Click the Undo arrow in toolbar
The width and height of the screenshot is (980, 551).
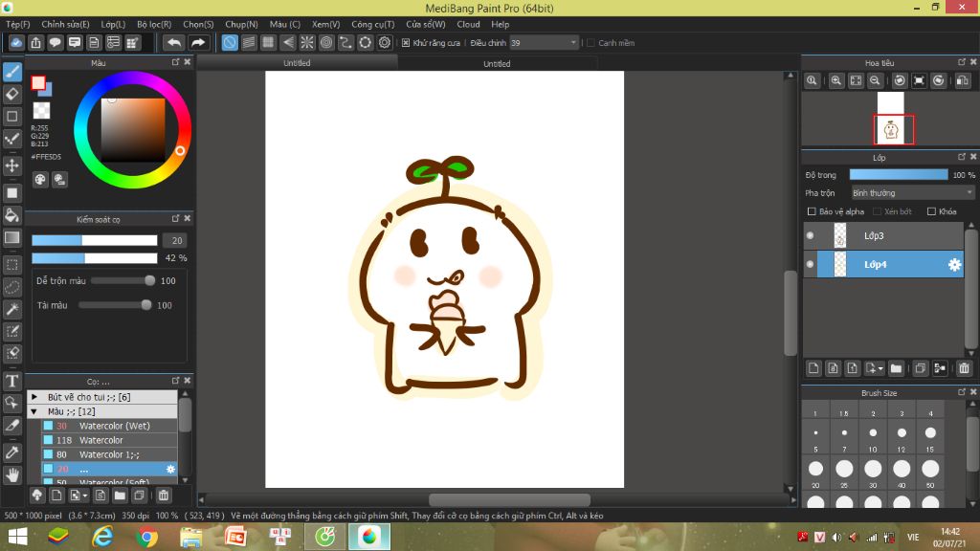(174, 42)
